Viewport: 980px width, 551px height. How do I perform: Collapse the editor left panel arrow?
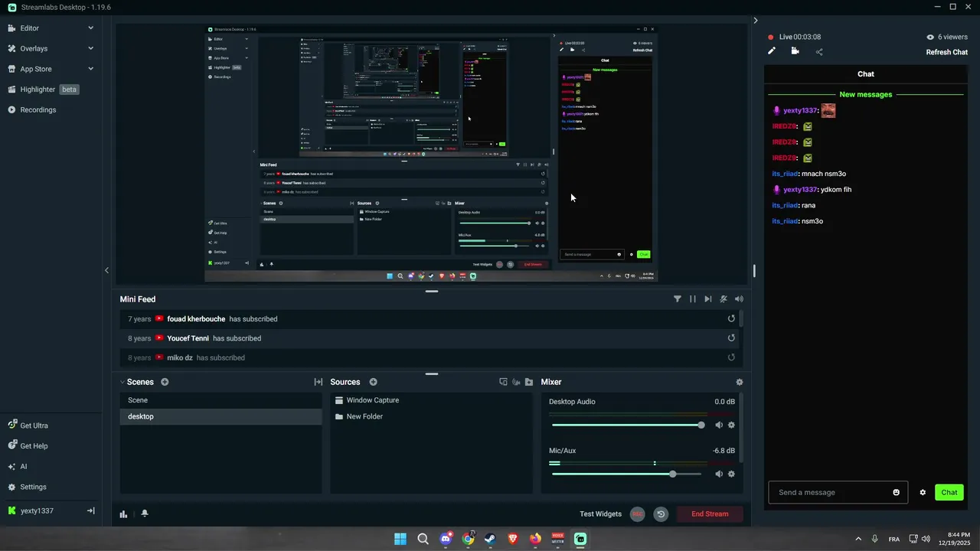click(x=106, y=270)
